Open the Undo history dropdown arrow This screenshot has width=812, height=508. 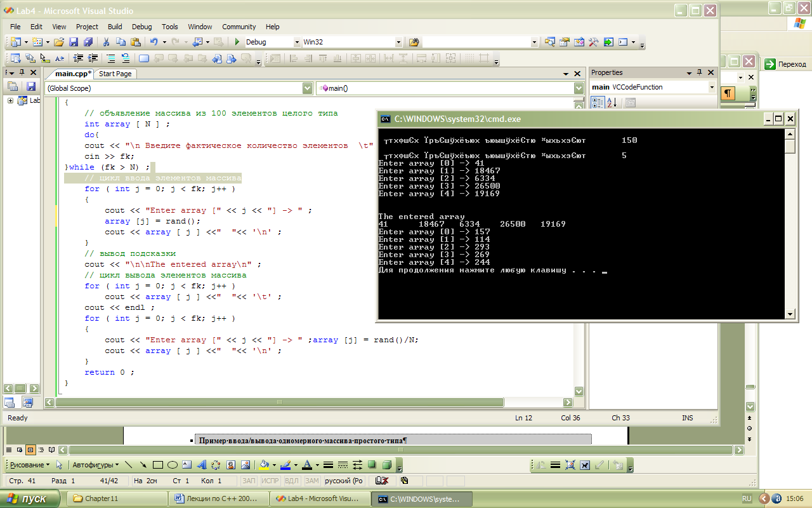tap(164, 42)
